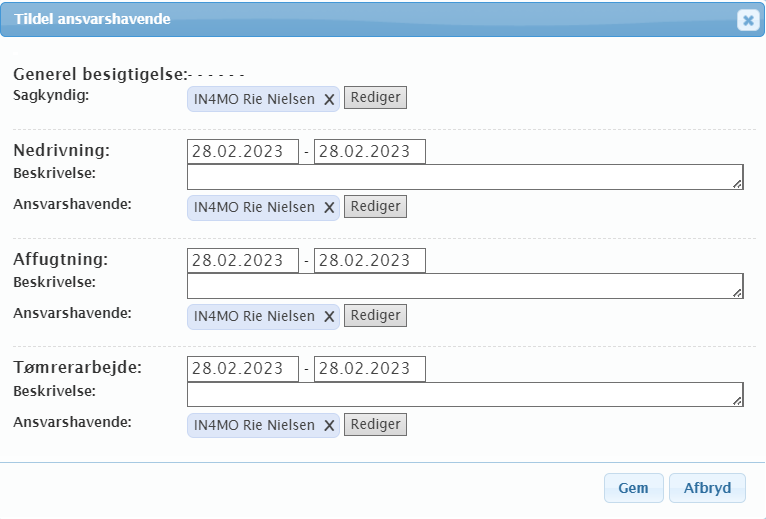Focus the Affugtning Beskrivelse text area
Screen dimensions: 766x519
pyautogui.click(x=464, y=286)
